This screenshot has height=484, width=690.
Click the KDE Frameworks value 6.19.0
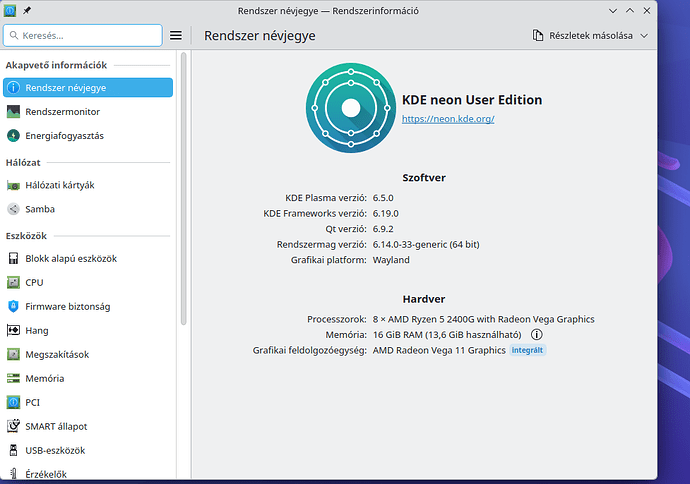[x=385, y=213]
